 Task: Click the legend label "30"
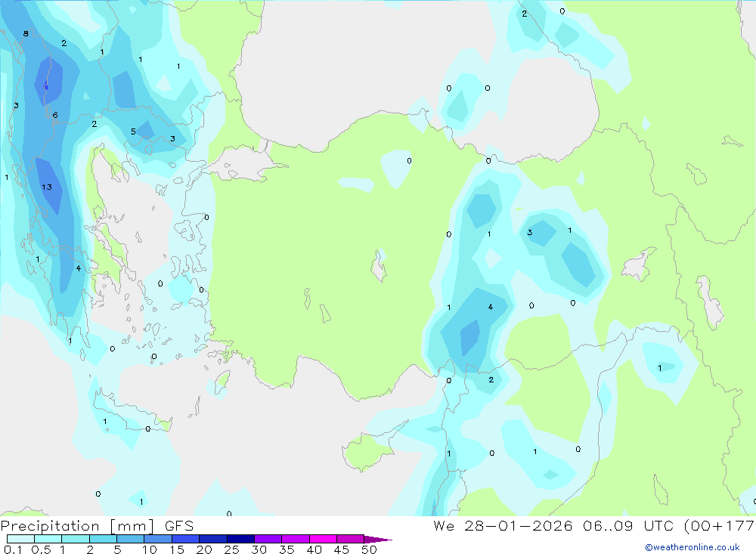tap(259, 549)
